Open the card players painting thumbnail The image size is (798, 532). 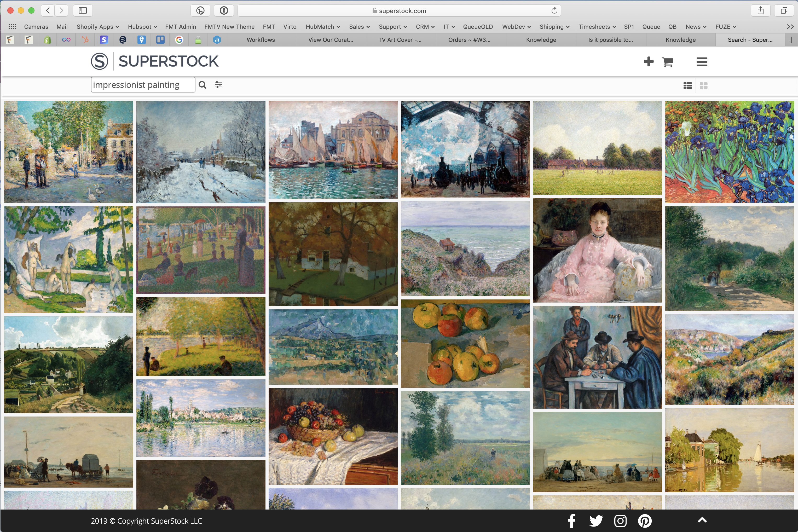tap(597, 357)
